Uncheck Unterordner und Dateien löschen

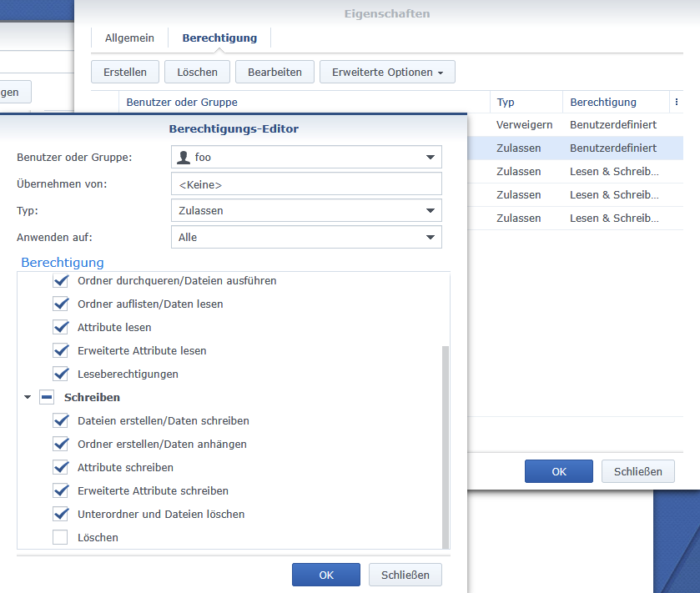click(60, 515)
